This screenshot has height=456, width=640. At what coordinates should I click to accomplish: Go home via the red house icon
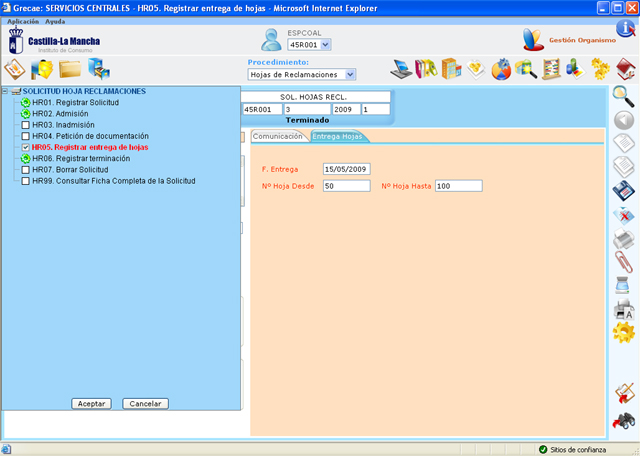pyautogui.click(x=625, y=69)
